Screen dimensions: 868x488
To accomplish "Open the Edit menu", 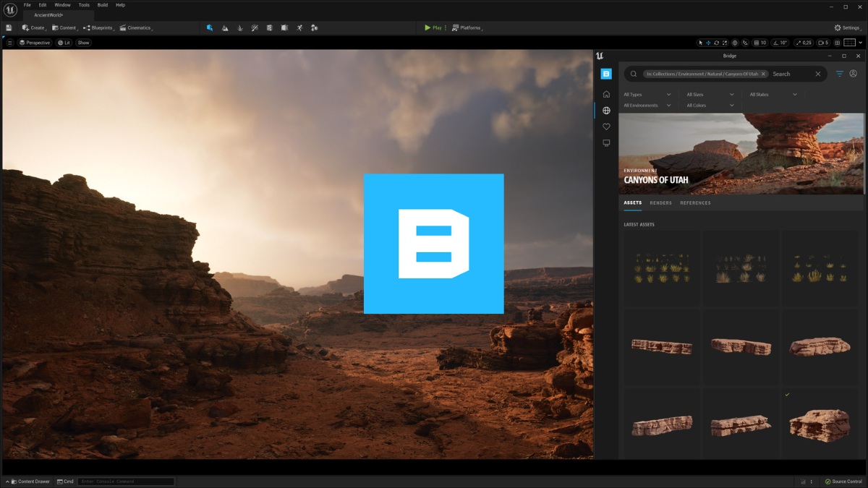I will point(43,5).
